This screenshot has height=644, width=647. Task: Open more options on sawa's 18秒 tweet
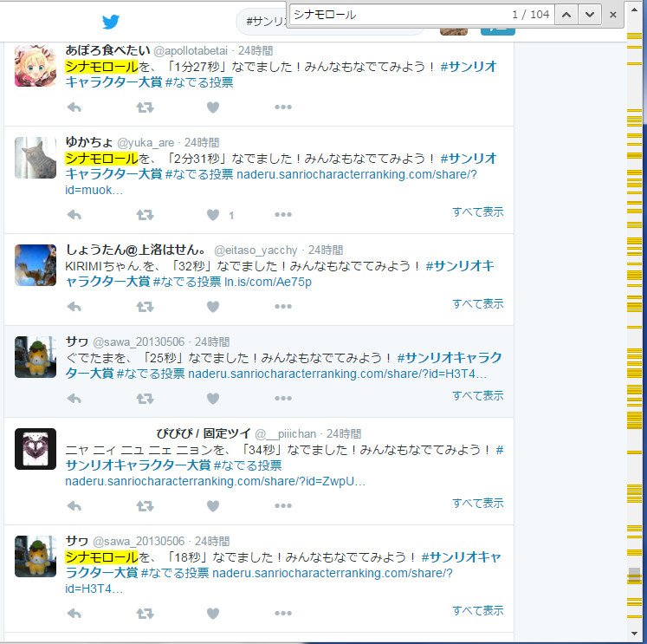[x=283, y=613]
